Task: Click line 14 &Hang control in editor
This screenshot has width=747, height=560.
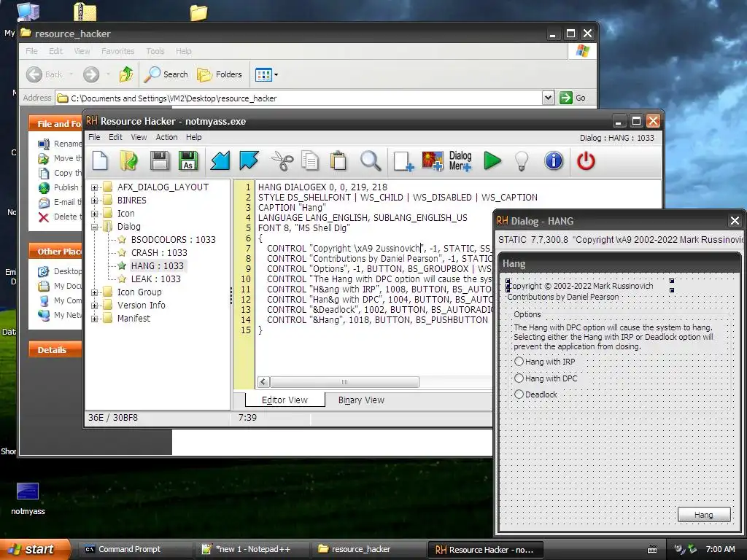Action: [377, 320]
